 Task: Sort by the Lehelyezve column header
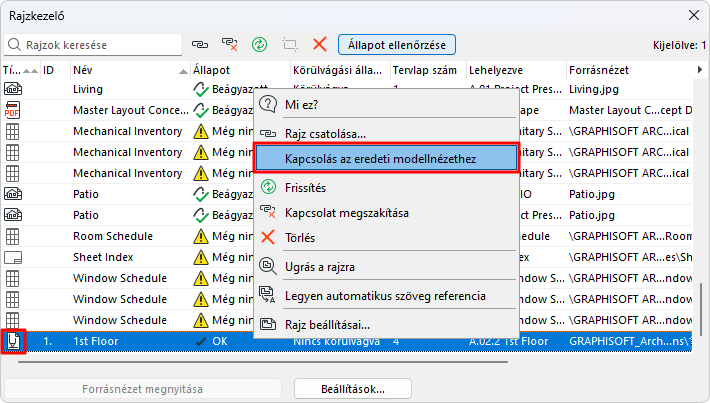(x=516, y=70)
